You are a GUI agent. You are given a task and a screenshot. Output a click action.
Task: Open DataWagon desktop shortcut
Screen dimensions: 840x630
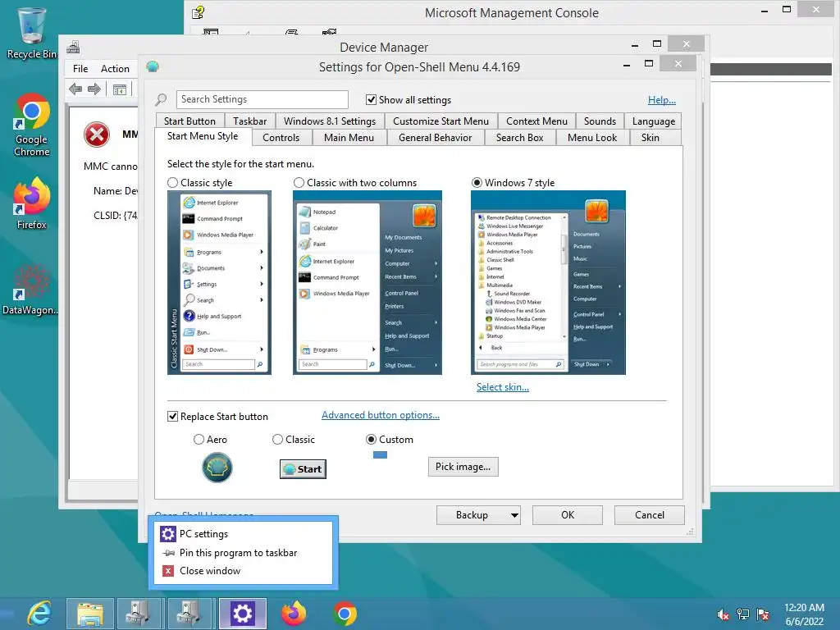(x=30, y=290)
